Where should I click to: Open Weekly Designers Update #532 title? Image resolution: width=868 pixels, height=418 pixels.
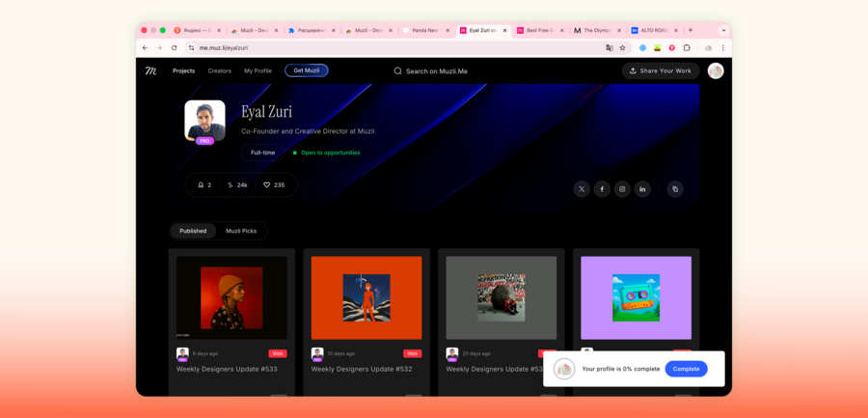point(362,369)
